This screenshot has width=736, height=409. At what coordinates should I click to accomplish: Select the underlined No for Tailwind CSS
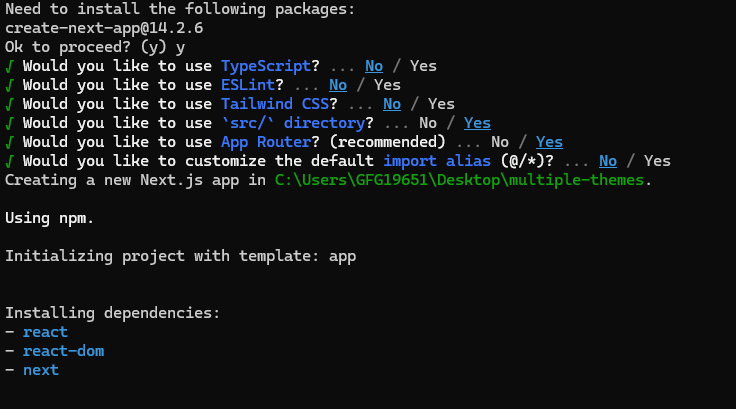coord(392,104)
